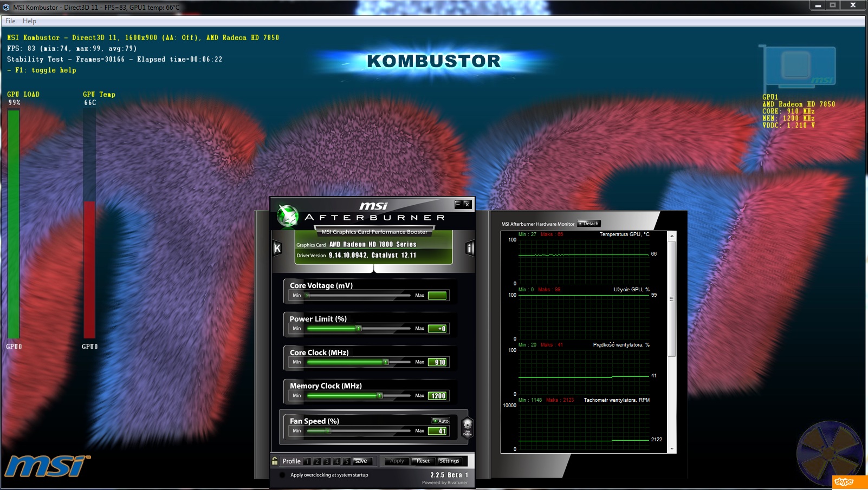This screenshot has height=490, width=868.
Task: Click the '2.2.5 Beta 1' version text
Action: pos(449,475)
